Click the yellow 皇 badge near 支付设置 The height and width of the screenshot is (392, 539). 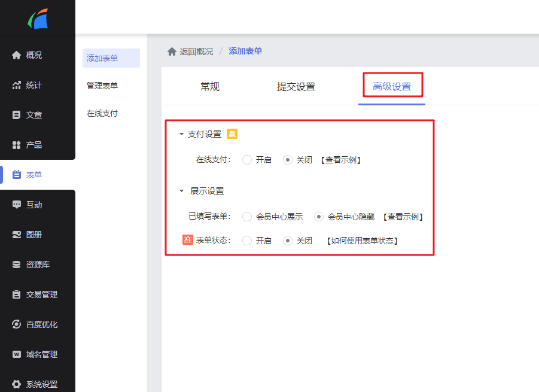[232, 134]
